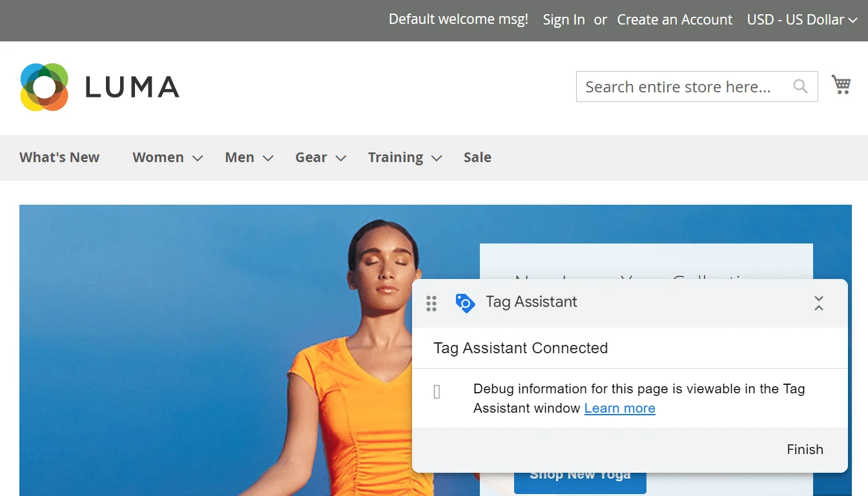Grab the Tag Assistant drag handle
The image size is (868, 496).
pos(431,303)
